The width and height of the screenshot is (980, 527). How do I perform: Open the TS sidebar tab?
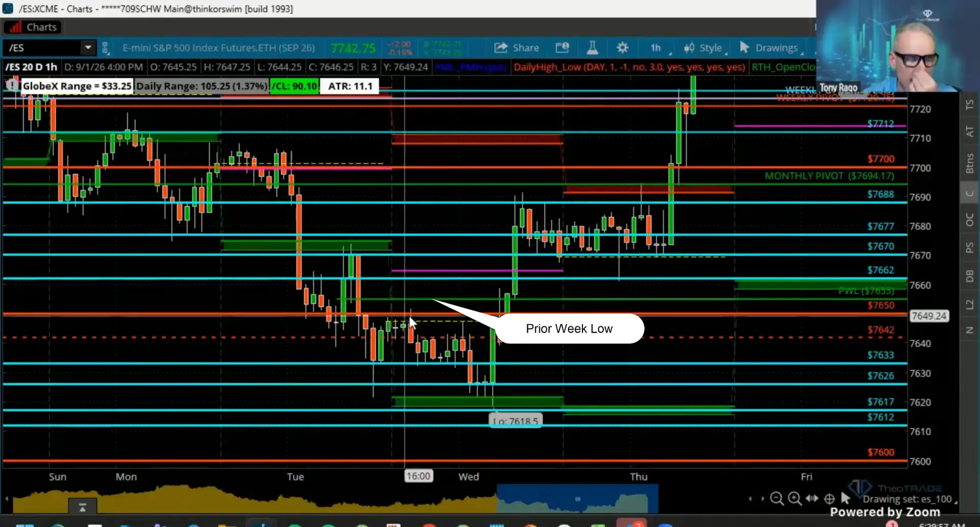click(969, 105)
